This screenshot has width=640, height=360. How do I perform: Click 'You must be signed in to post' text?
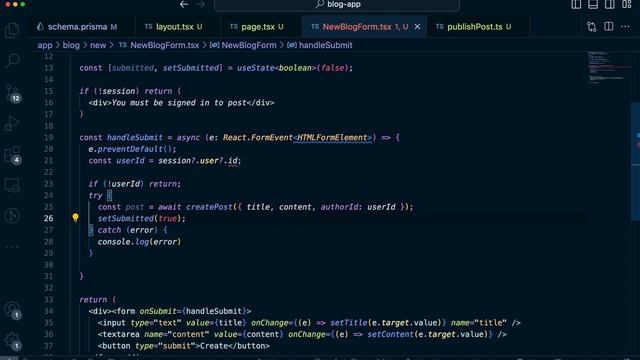pyautogui.click(x=179, y=102)
